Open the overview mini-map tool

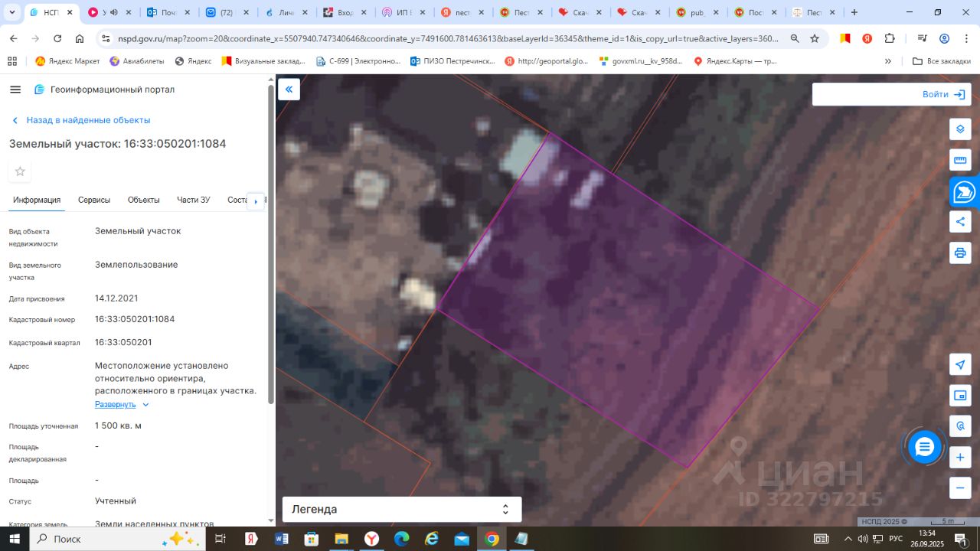click(960, 396)
